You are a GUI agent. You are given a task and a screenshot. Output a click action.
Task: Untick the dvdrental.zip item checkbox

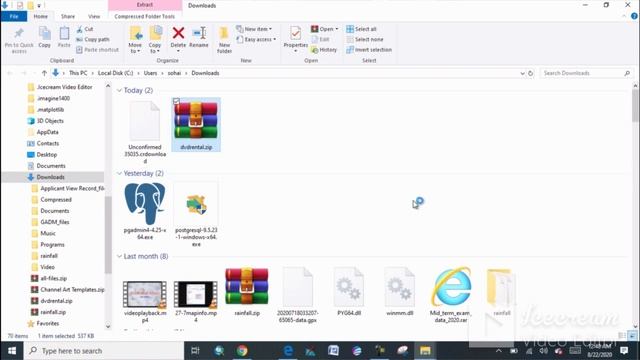tap(176, 101)
